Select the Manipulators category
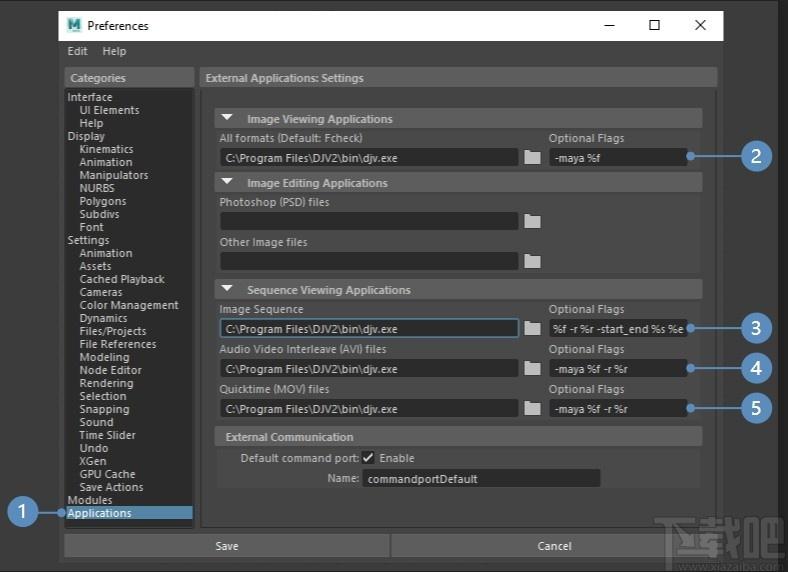Image resolution: width=788 pixels, height=572 pixels. tap(114, 175)
